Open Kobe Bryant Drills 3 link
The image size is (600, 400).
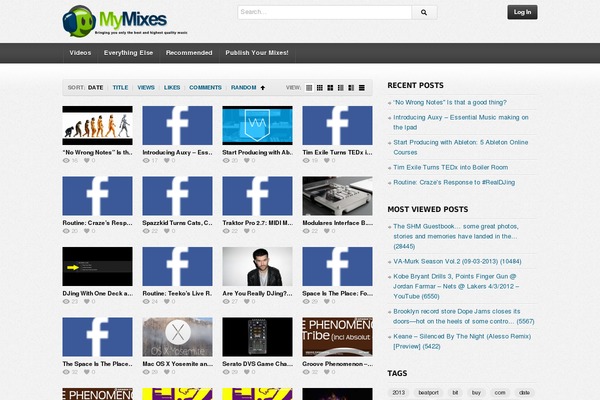point(456,286)
